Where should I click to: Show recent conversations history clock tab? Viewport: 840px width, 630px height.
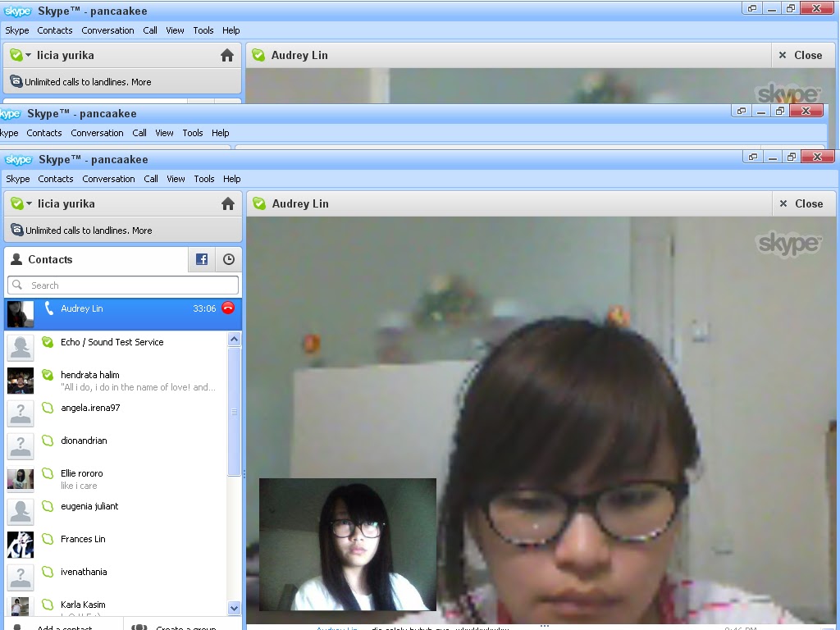(229, 259)
